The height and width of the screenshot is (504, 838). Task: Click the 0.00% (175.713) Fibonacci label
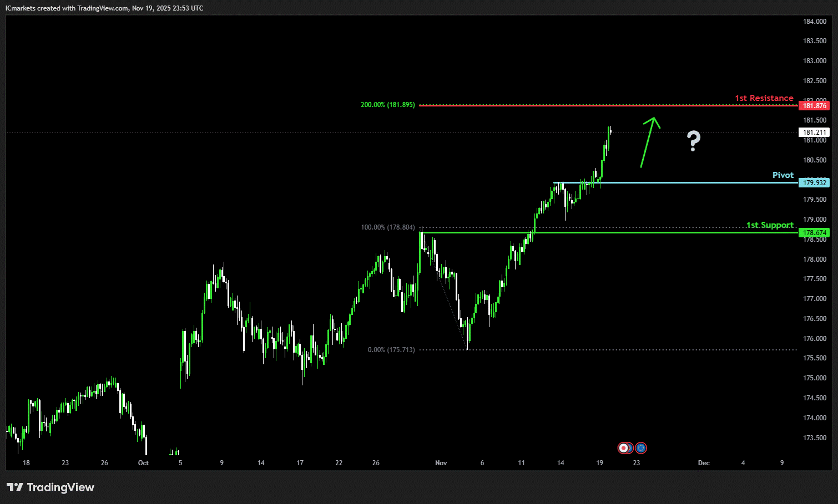click(391, 350)
